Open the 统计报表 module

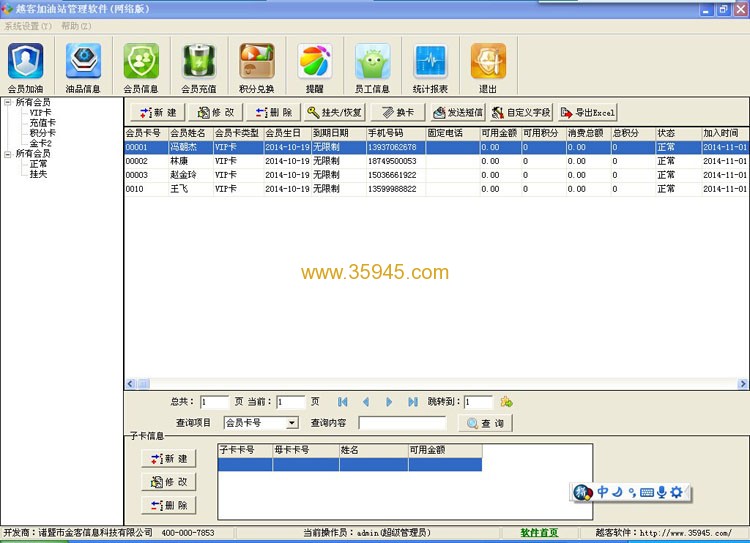430,67
